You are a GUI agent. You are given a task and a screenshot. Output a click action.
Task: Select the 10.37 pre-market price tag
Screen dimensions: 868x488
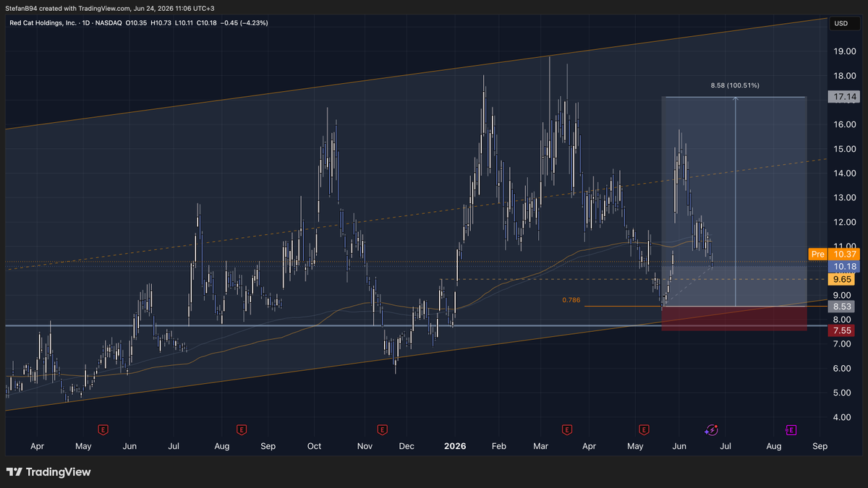click(x=843, y=254)
